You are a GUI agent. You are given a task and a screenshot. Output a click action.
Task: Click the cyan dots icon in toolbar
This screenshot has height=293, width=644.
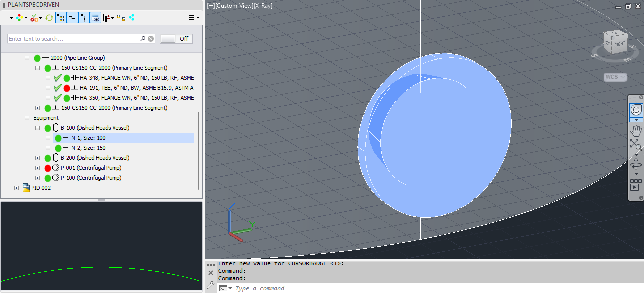pos(132,18)
